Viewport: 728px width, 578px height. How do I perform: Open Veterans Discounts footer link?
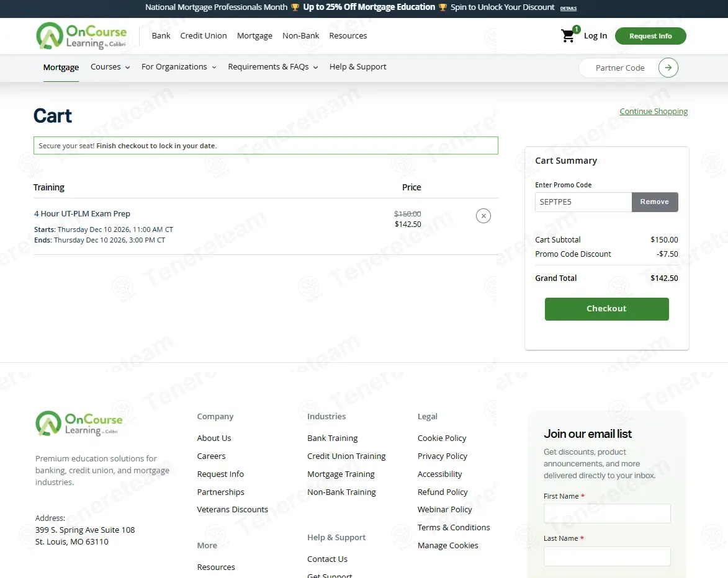[x=233, y=509]
